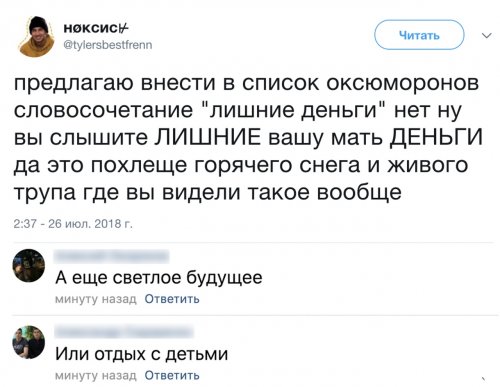Click 'минуту назад' under the first comment

[x=96, y=299]
